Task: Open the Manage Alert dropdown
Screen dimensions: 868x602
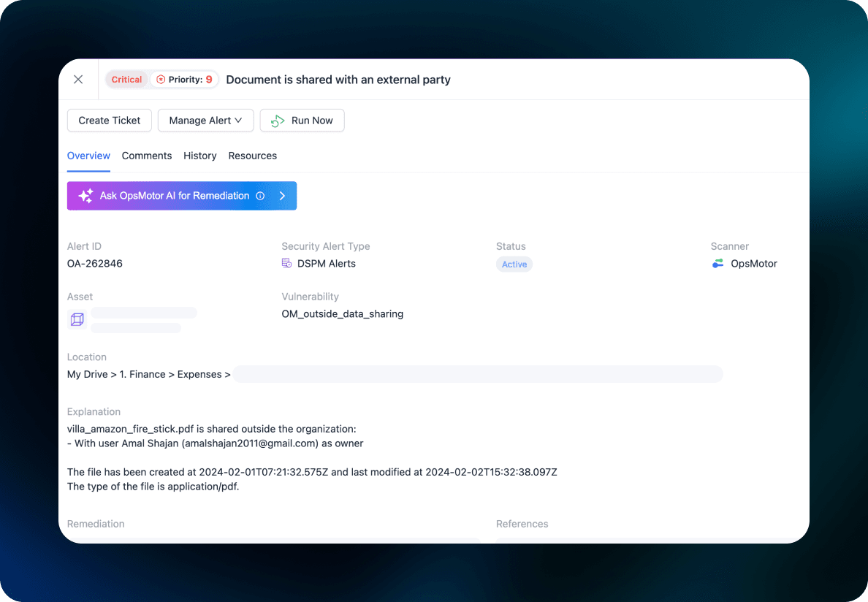Action: pos(205,121)
